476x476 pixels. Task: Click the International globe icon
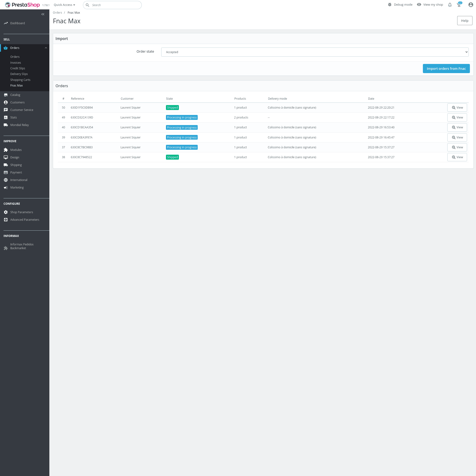(x=6, y=180)
